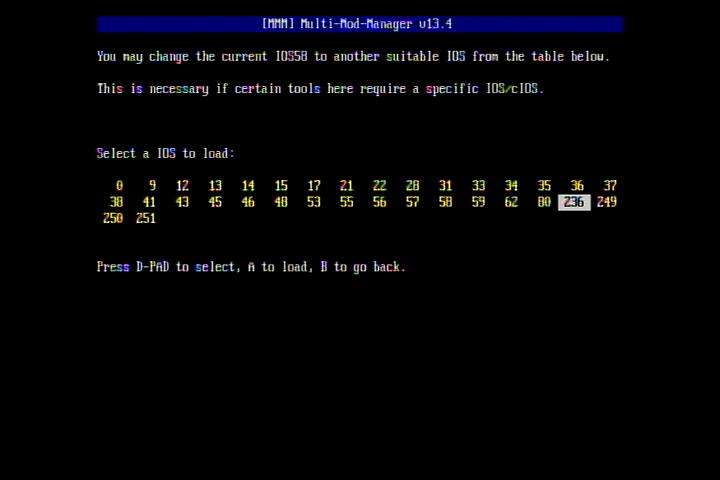Click the "You may change the current IOS58" line
720x480 pixels.
[x=353, y=57]
